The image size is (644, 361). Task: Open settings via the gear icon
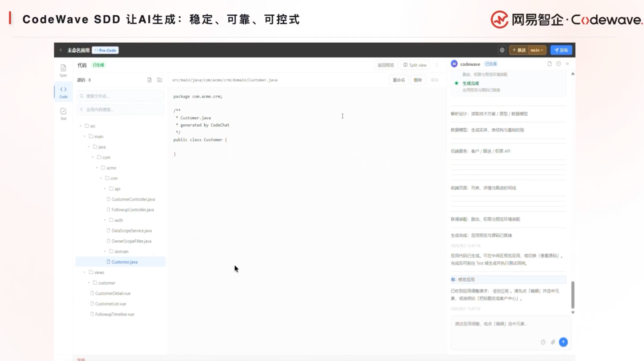tap(502, 50)
